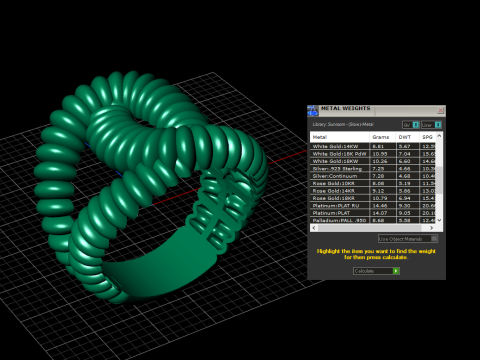Click the horizontal scroll right arrow
Viewport: 480px width, 360px height.
coord(432,228)
